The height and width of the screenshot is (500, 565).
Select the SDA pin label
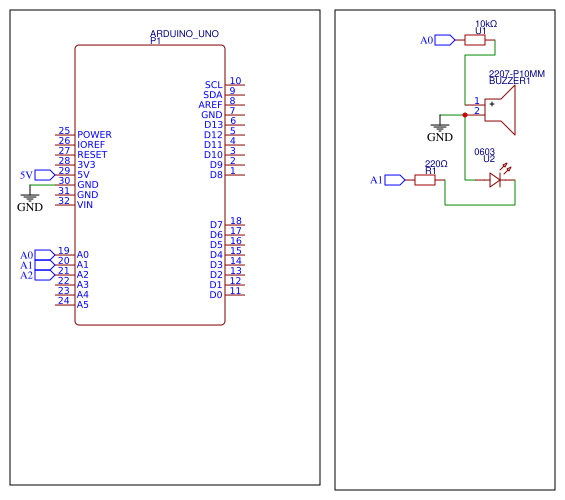[213, 95]
